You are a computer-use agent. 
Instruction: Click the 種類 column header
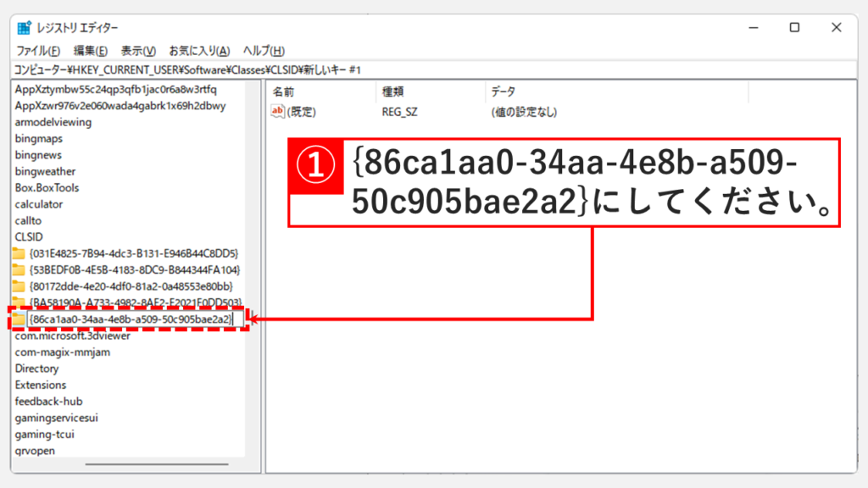[x=429, y=91]
